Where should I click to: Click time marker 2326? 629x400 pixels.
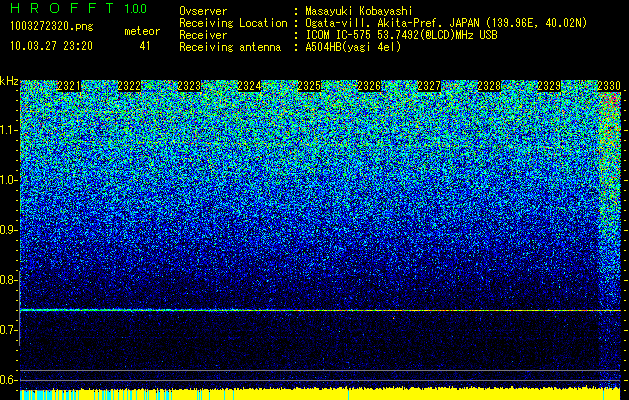point(369,86)
